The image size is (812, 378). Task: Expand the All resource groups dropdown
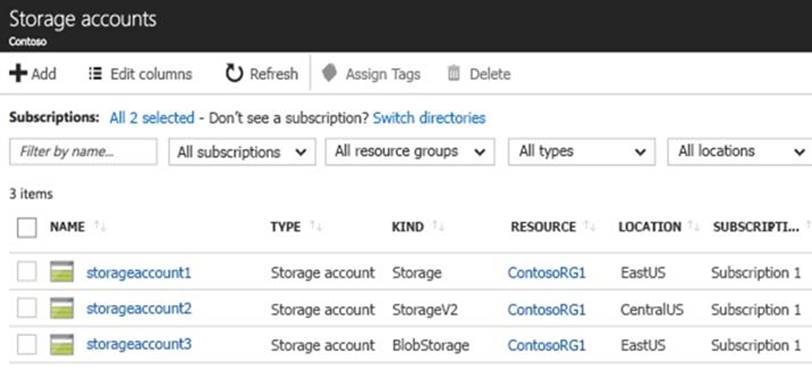410,152
